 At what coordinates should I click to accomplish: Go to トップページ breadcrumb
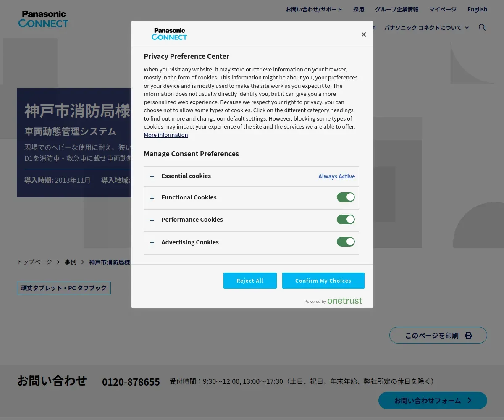point(34,262)
